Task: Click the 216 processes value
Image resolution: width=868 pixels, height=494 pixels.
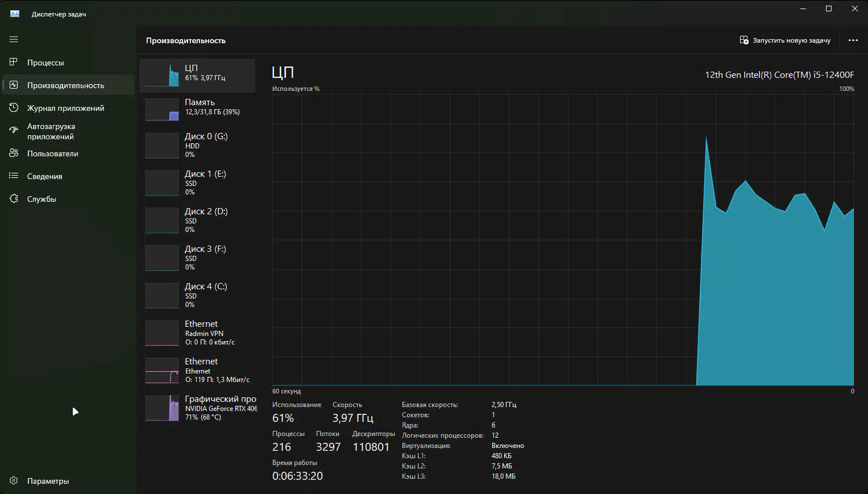Action: [281, 447]
